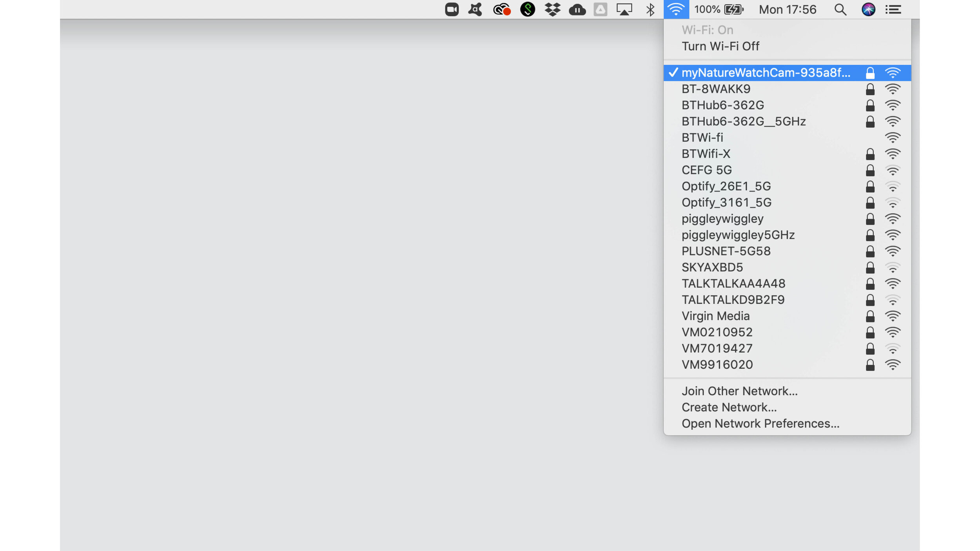Connect to TALKTALKAA4A48

[787, 283]
